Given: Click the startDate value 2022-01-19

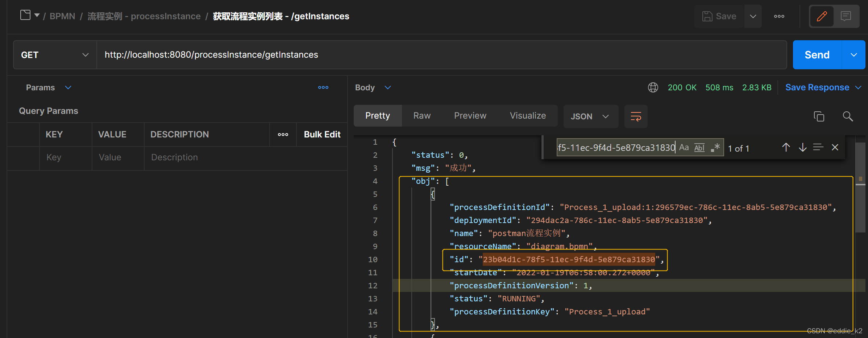Looking at the screenshot, I should pos(583,273).
